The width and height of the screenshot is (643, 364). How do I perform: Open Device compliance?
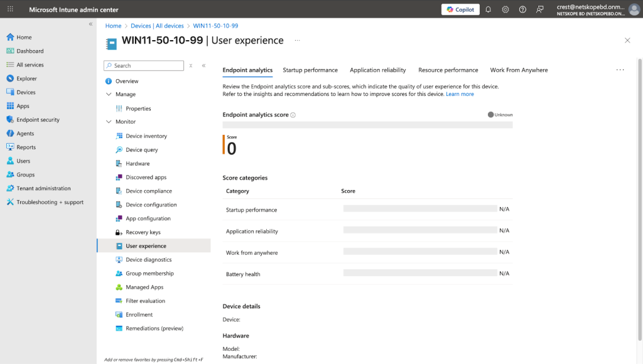(x=148, y=191)
